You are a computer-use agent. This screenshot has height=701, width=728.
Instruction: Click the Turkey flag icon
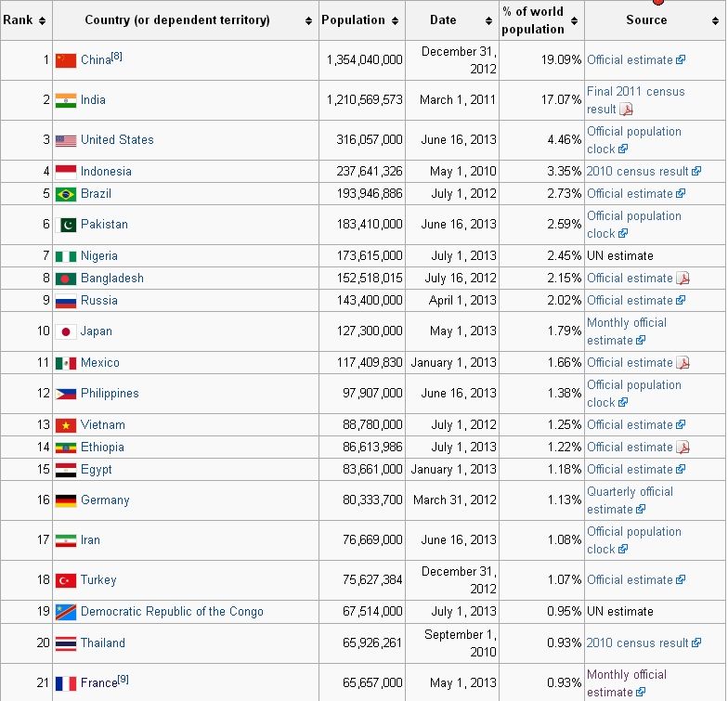[x=65, y=580]
